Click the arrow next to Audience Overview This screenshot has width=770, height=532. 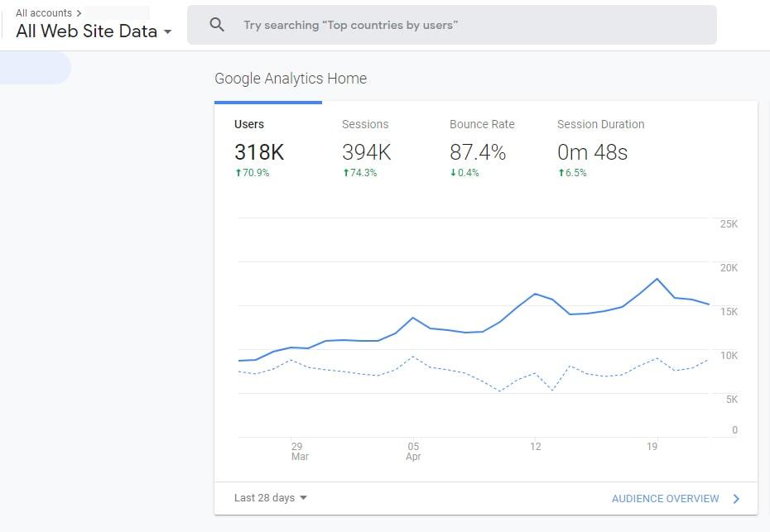pyautogui.click(x=736, y=499)
